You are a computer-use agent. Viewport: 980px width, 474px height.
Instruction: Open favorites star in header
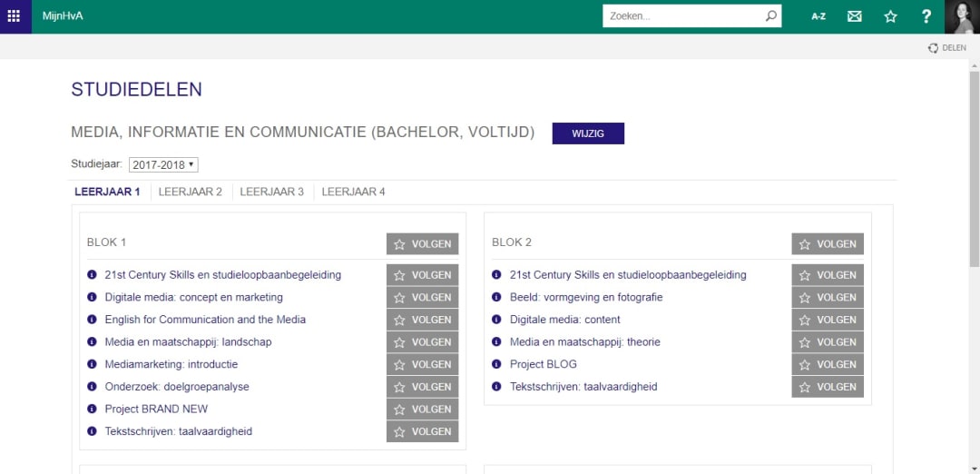coord(891,17)
